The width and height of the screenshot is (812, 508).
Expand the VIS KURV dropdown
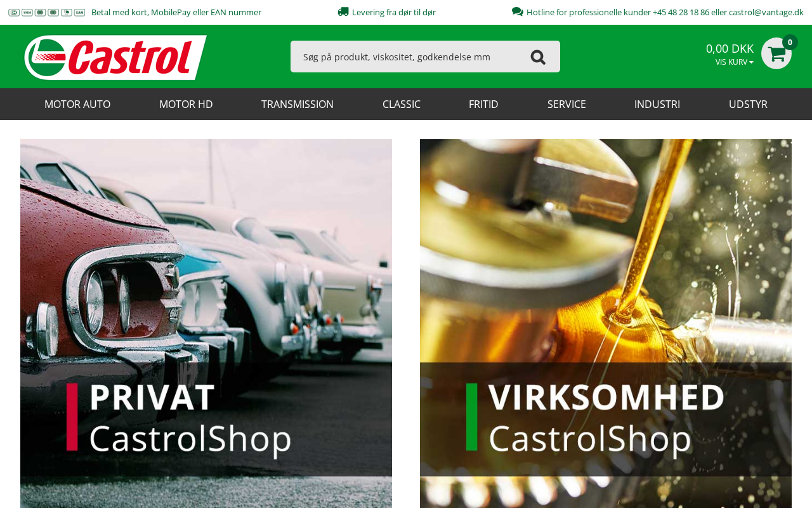[735, 62]
